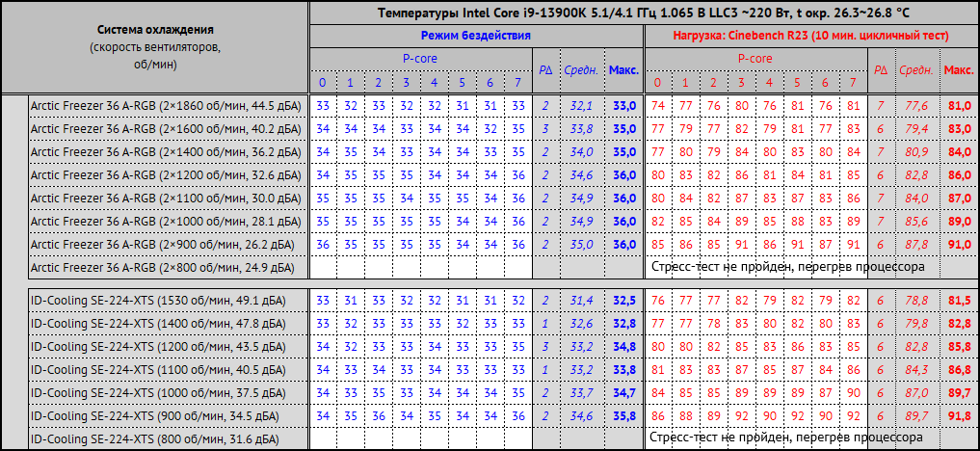Click load max value 85,8
Viewport: 980px width, 451px height.
pyautogui.click(x=959, y=347)
